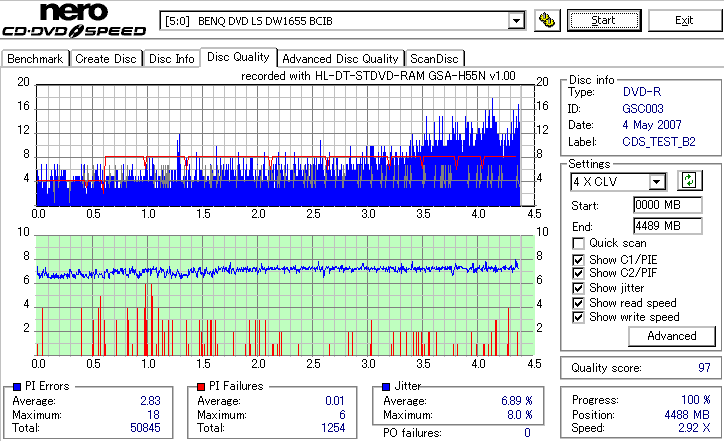
Task: Click the drive options icon beside Start
Action: (547, 21)
